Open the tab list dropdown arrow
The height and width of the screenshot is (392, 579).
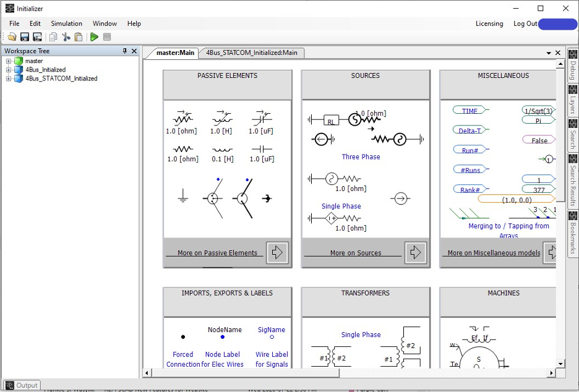(x=549, y=53)
